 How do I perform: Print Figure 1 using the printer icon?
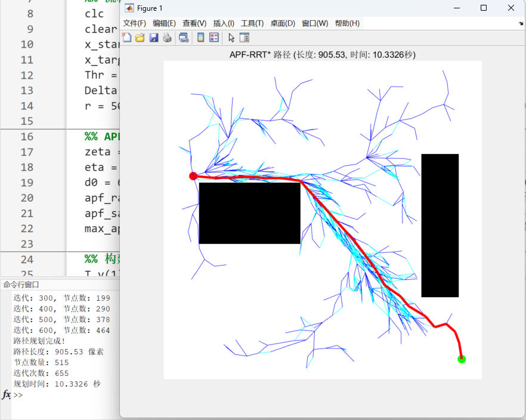167,37
